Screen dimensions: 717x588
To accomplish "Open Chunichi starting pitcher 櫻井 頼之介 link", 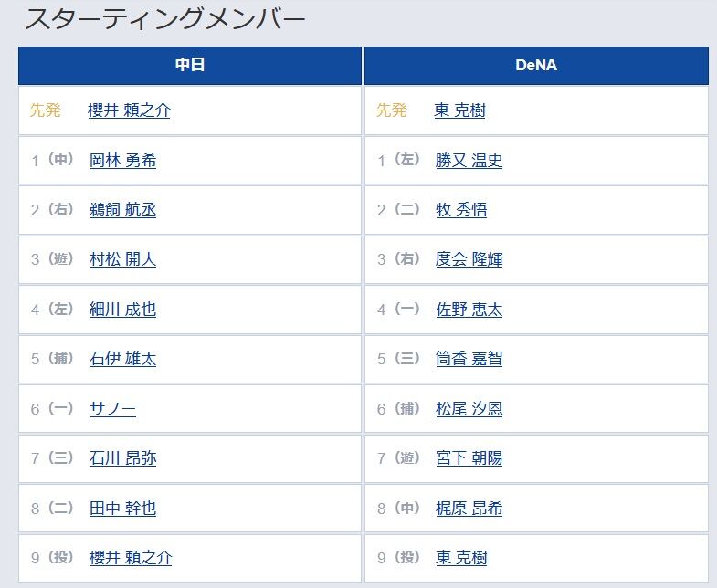I will pyautogui.click(x=129, y=110).
